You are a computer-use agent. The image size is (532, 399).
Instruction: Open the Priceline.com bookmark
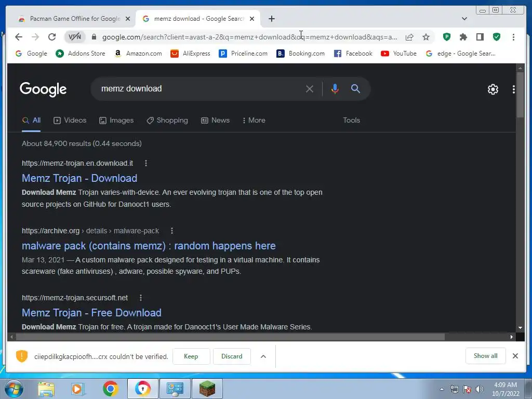pyautogui.click(x=243, y=54)
